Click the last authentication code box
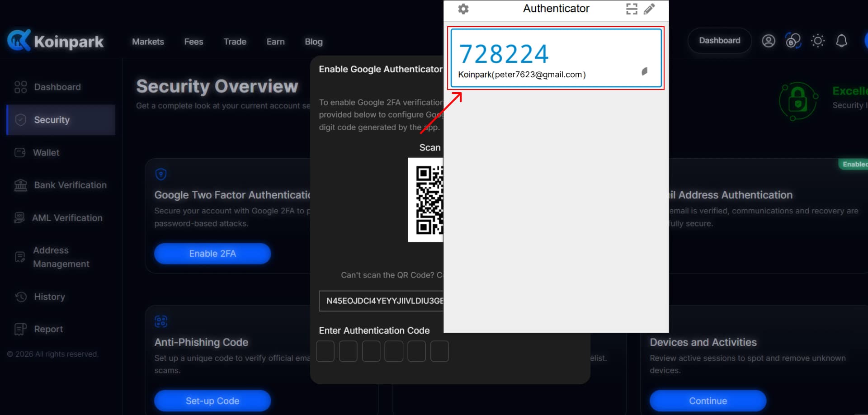868x415 pixels. point(439,351)
